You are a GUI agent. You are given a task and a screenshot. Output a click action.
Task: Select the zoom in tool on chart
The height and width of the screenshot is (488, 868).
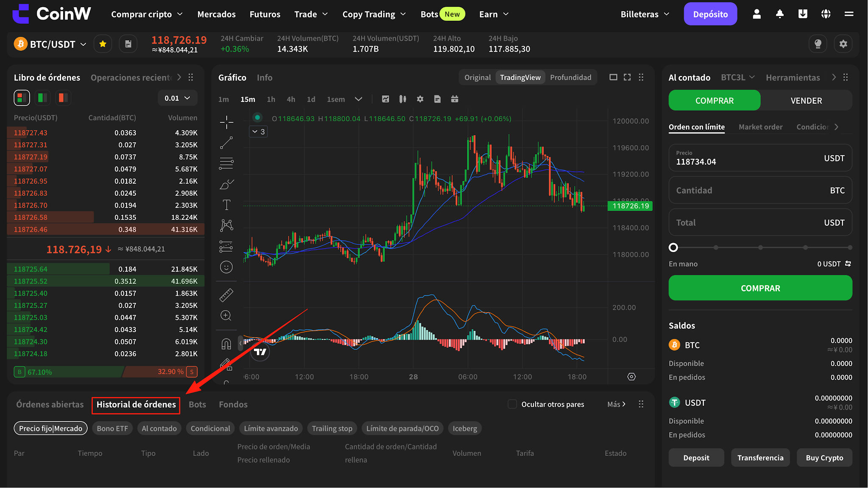tap(226, 316)
